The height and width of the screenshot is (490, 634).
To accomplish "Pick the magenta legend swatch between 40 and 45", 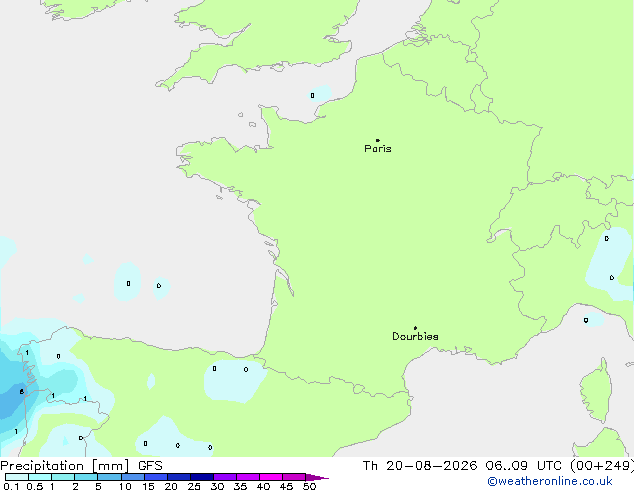I will (x=271, y=477).
